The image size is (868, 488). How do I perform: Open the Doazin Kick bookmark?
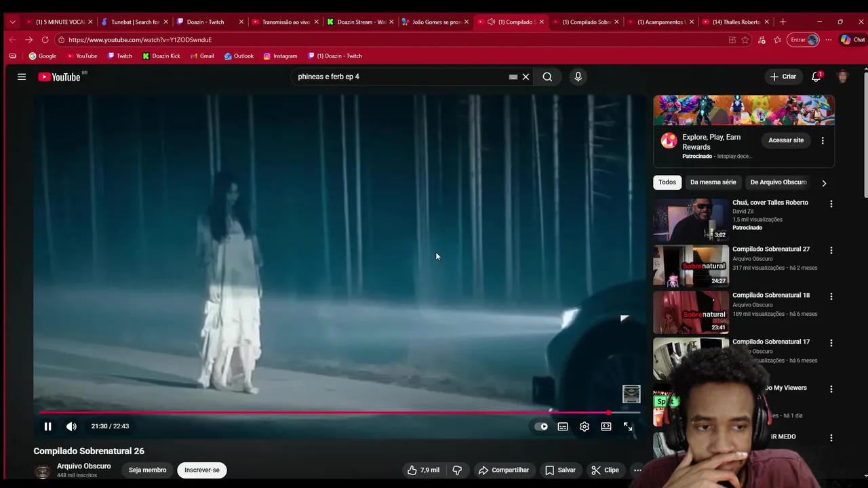pyautogui.click(x=161, y=56)
